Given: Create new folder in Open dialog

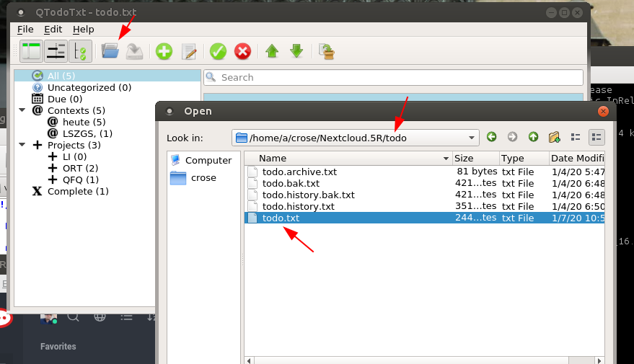Looking at the screenshot, I should pos(555,137).
